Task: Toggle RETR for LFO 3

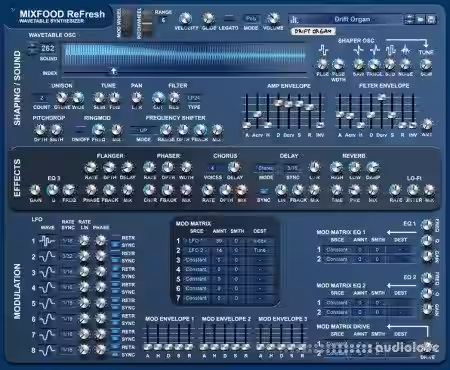Action: pos(115,269)
